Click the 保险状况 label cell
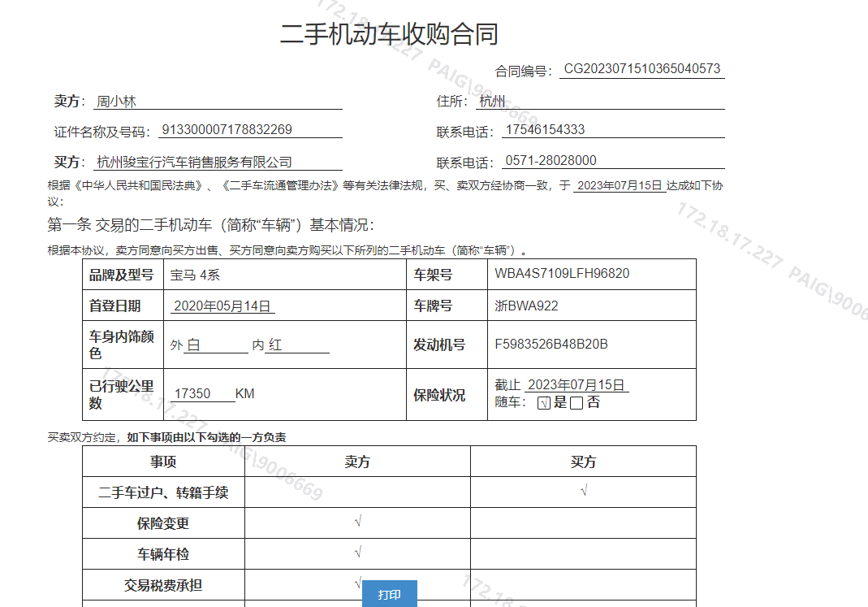 (x=447, y=395)
